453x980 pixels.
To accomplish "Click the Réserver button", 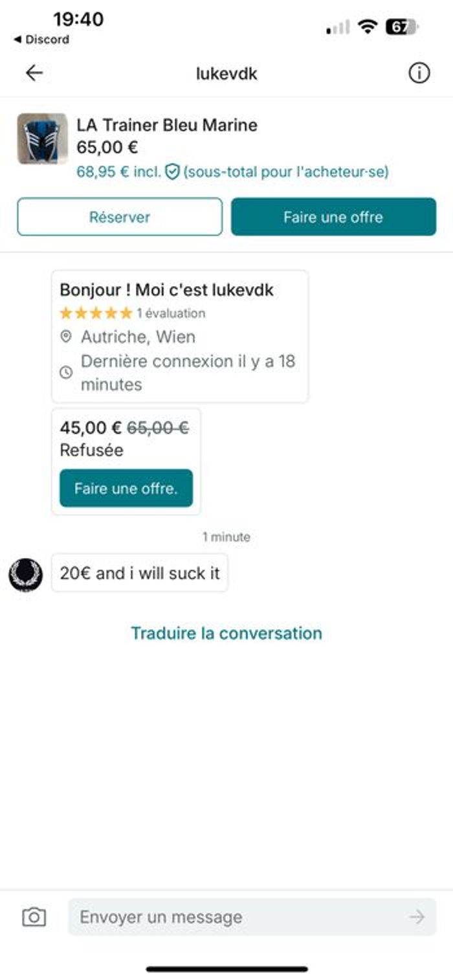I will [x=120, y=217].
